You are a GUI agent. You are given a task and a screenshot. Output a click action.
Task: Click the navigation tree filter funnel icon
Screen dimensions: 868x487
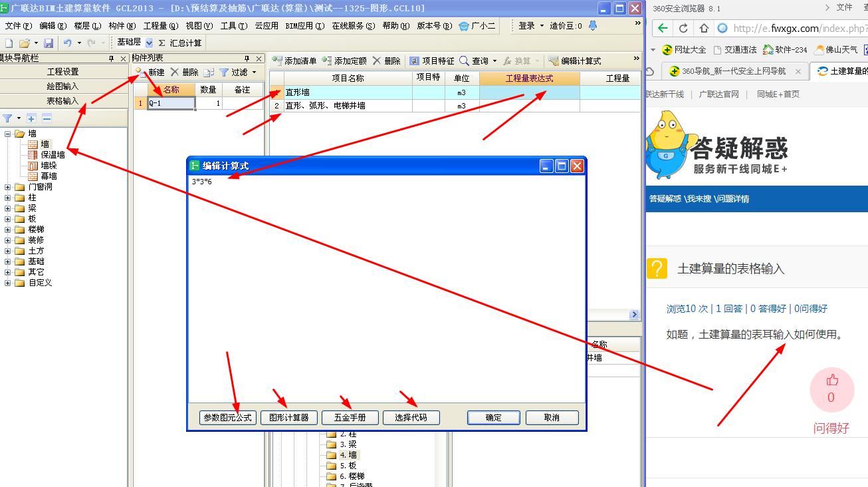[x=8, y=118]
